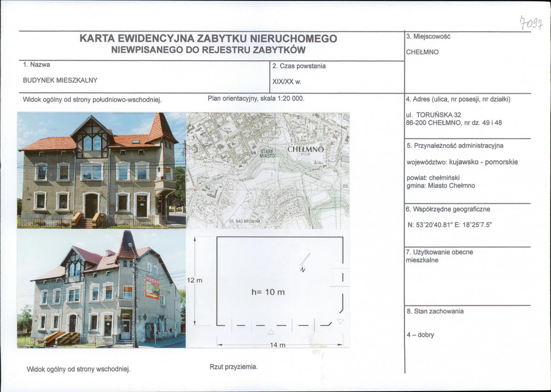Click the title KARTA EWIDENCYJNA ZABYTKU NIERUCHOMEGO
551x392 pixels.
[x=209, y=40]
